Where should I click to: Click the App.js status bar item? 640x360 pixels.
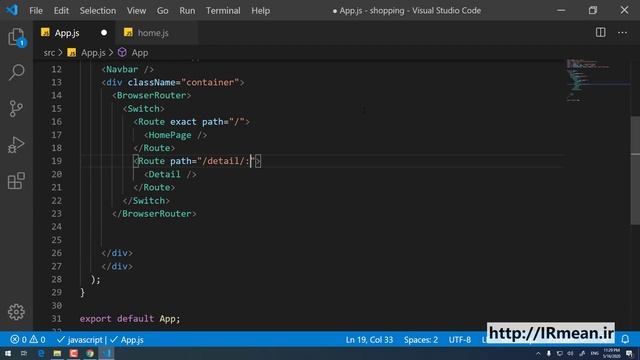coord(127,340)
